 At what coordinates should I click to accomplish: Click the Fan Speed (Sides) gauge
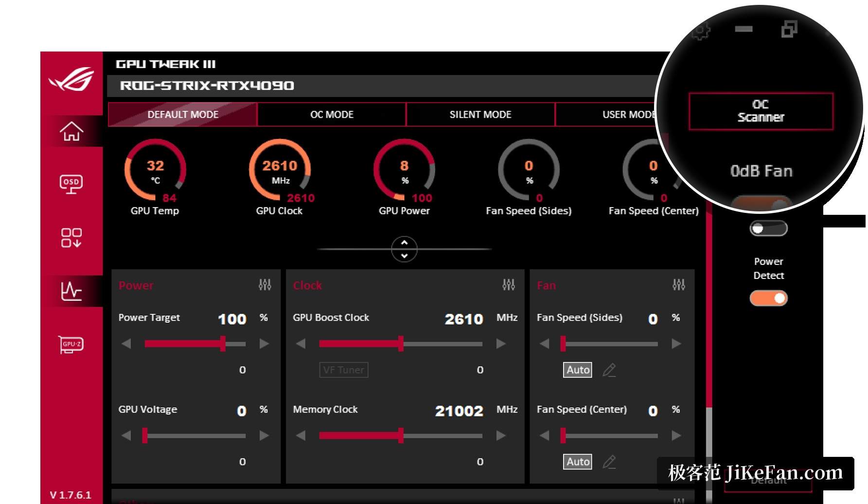pos(529,171)
